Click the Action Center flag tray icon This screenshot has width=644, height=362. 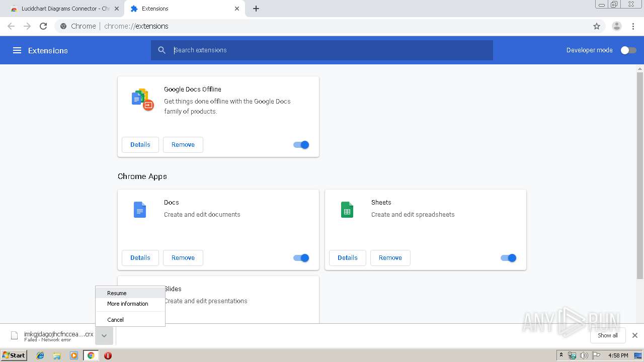[x=597, y=355]
